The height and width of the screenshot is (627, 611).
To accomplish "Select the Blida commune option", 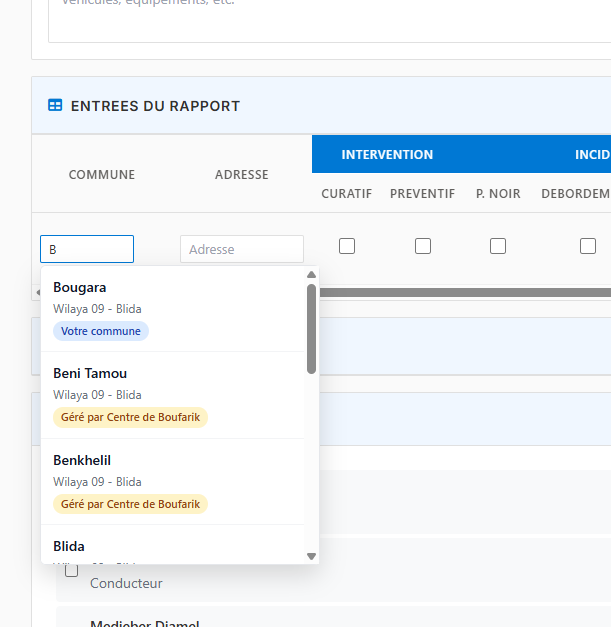I will tap(69, 547).
